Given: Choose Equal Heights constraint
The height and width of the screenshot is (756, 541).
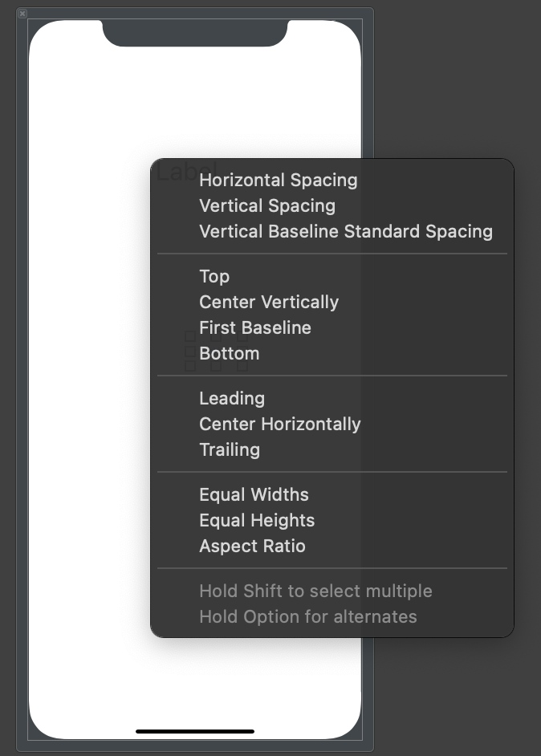Looking at the screenshot, I should (256, 520).
